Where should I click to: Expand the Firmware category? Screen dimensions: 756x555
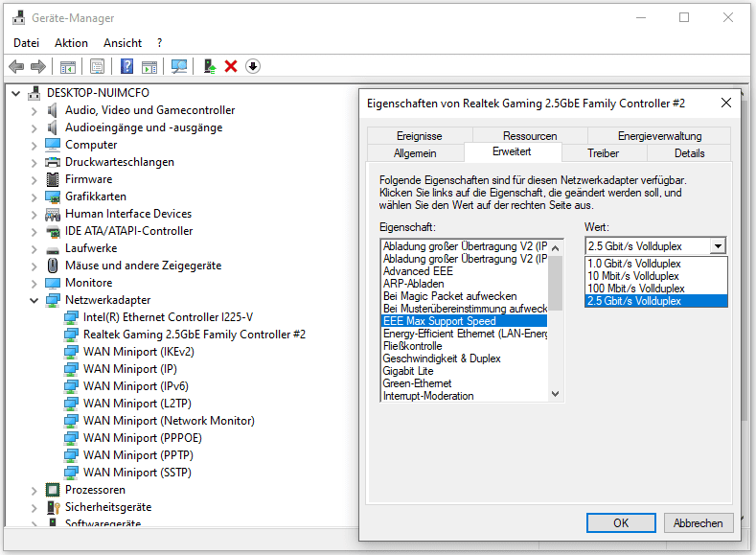34,180
